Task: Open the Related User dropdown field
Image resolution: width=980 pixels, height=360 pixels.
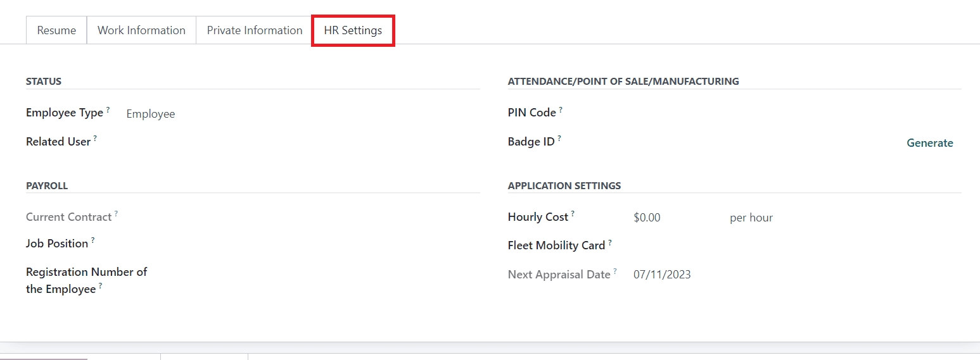Action: (x=298, y=142)
